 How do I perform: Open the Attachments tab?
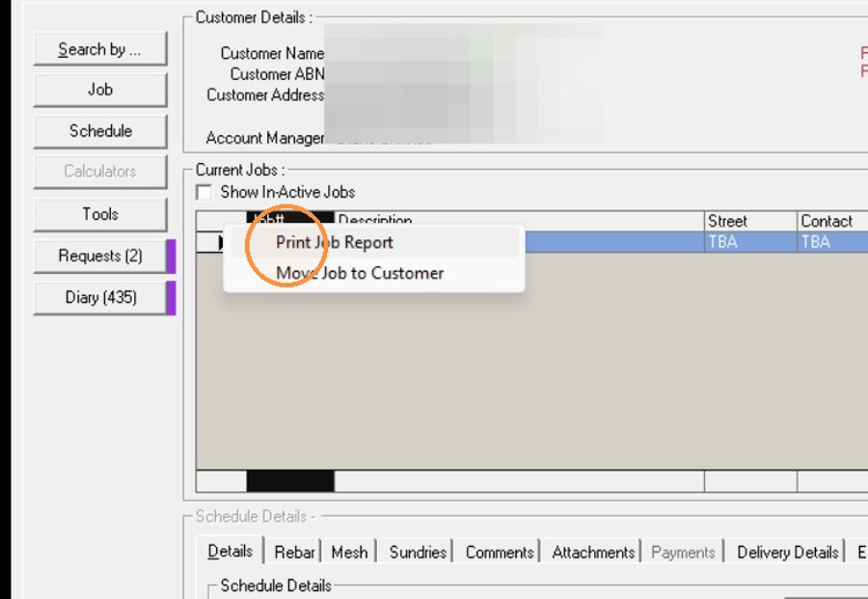pyautogui.click(x=593, y=552)
